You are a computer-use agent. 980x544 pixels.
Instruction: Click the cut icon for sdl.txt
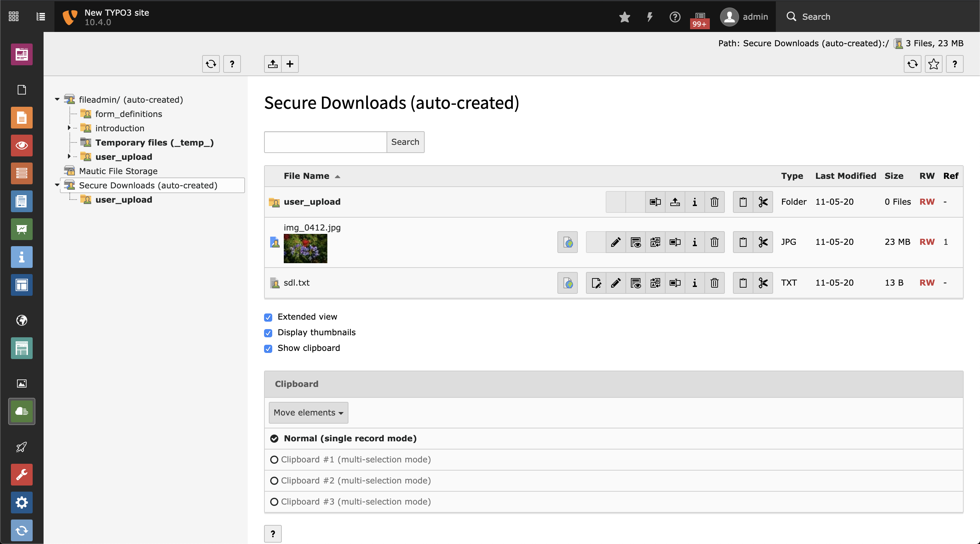pyautogui.click(x=763, y=283)
